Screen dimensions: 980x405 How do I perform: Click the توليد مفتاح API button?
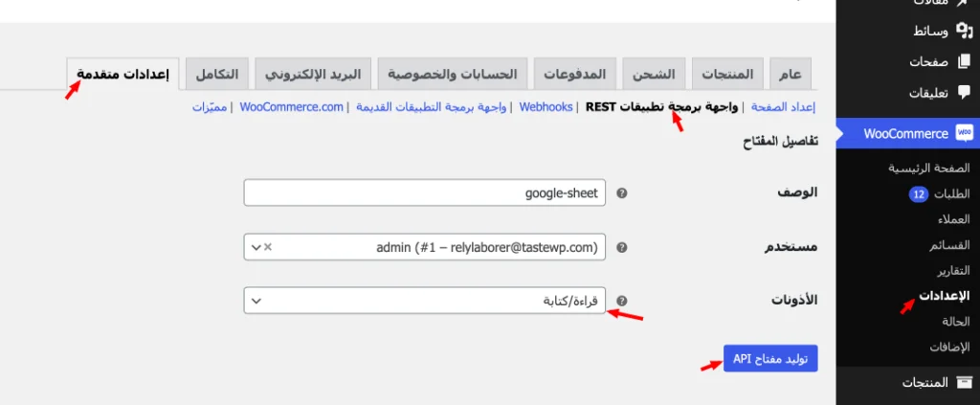click(x=770, y=358)
